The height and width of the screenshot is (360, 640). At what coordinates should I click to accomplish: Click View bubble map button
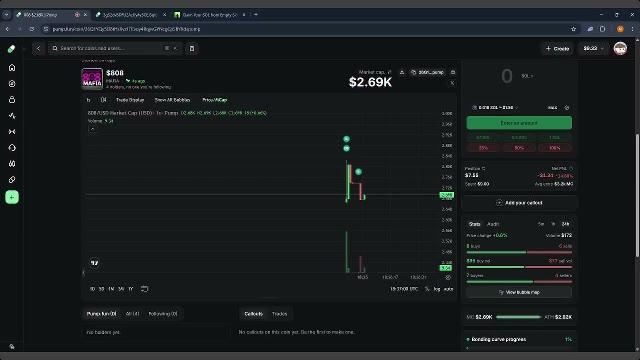pos(519,292)
